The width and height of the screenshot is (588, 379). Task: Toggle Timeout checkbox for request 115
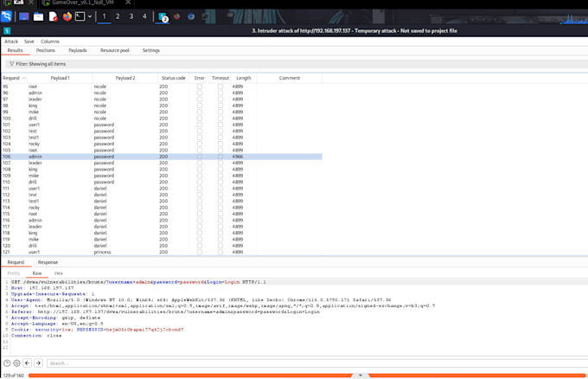220,215
